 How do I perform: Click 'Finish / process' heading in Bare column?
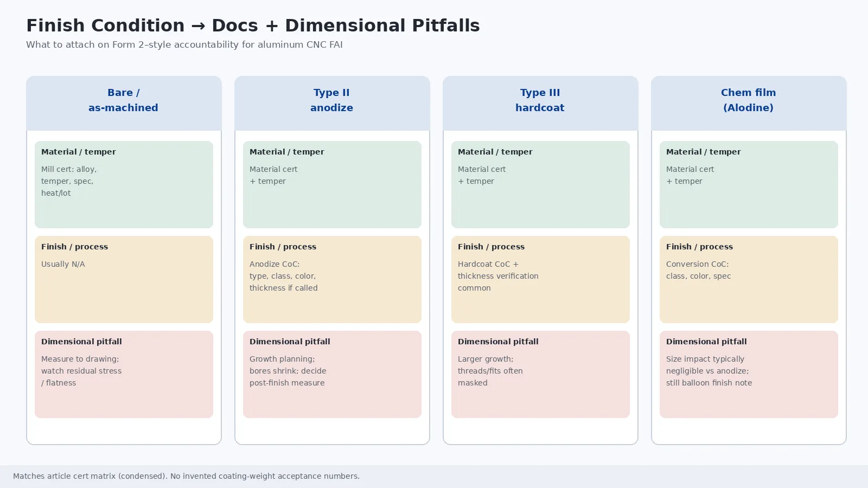coord(75,247)
